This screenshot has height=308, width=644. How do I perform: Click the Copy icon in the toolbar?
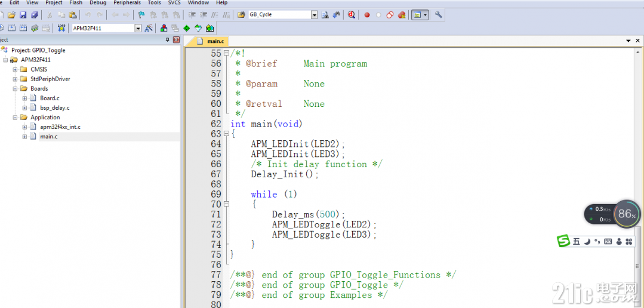click(x=61, y=15)
